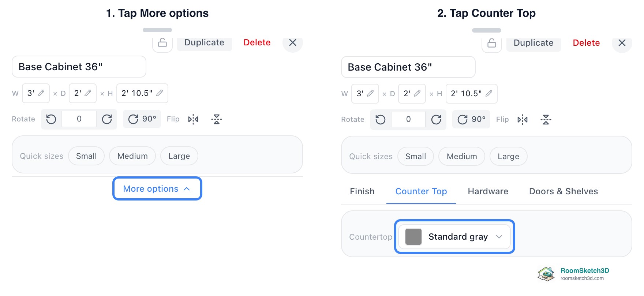
Task: Rotate counter-clockwise icon in the left panel
Action: pyautogui.click(x=51, y=119)
